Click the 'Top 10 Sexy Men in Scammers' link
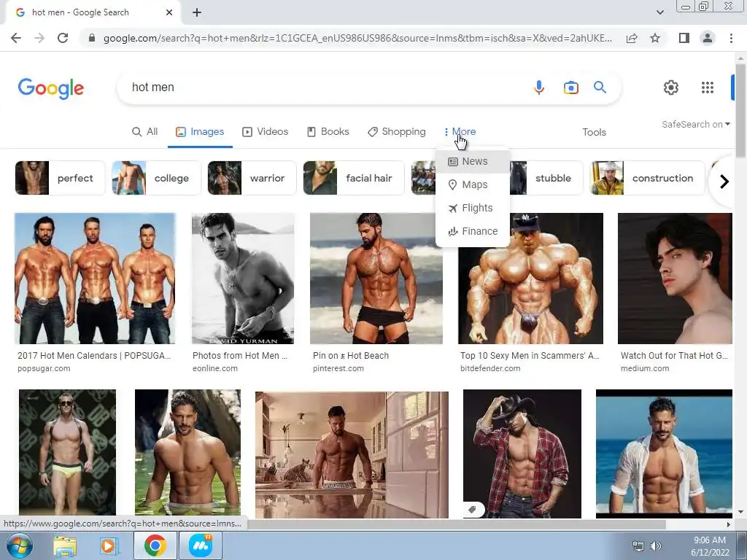Image resolution: width=747 pixels, height=560 pixels. pos(530,356)
